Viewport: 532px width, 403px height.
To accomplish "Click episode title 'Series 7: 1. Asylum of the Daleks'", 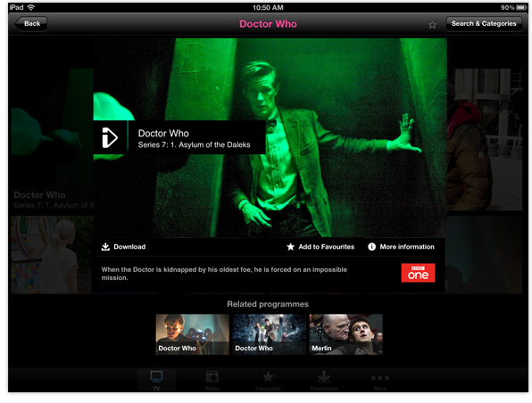I will (x=194, y=145).
